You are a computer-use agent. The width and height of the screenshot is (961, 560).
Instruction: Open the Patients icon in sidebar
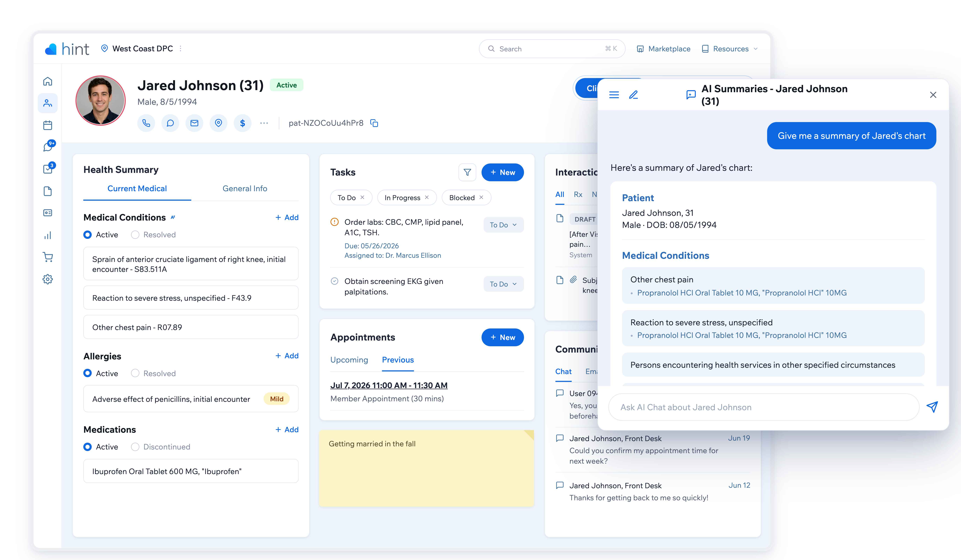48,103
